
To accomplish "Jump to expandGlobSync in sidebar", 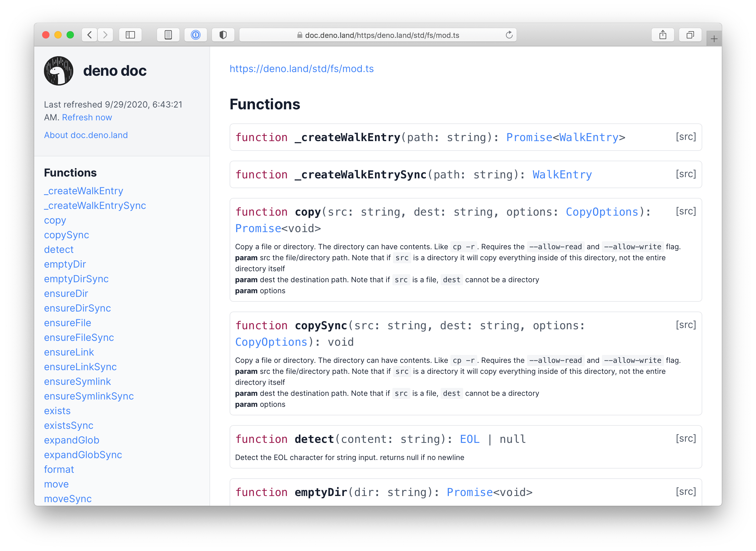I will coord(83,455).
